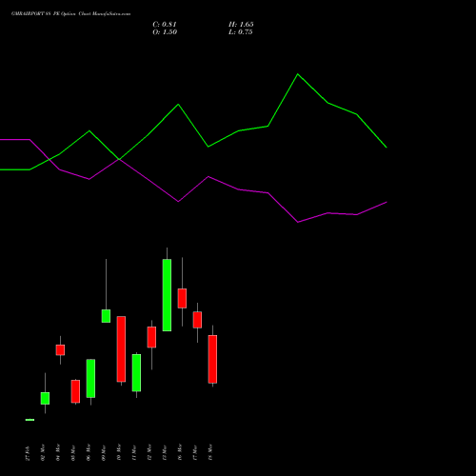Click the 10 Mar date axis label

click(119, 452)
